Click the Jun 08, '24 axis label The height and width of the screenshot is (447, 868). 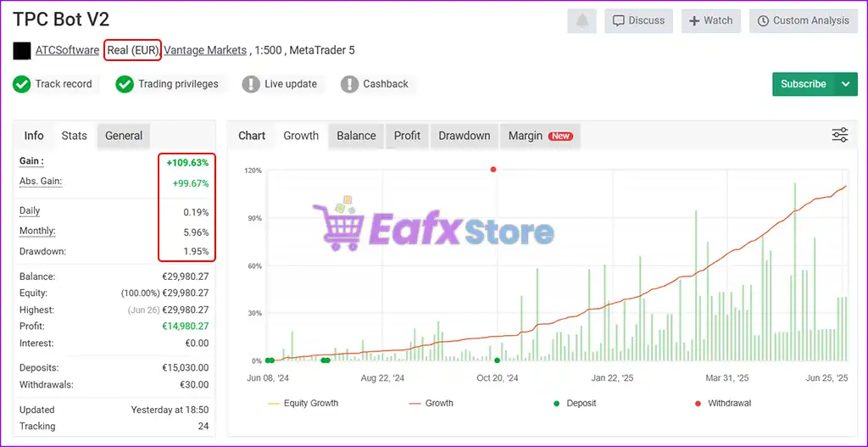[267, 378]
